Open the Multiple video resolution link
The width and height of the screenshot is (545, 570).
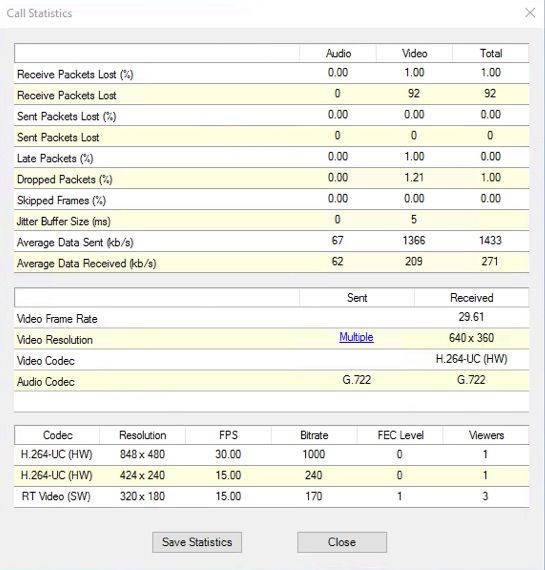(356, 337)
